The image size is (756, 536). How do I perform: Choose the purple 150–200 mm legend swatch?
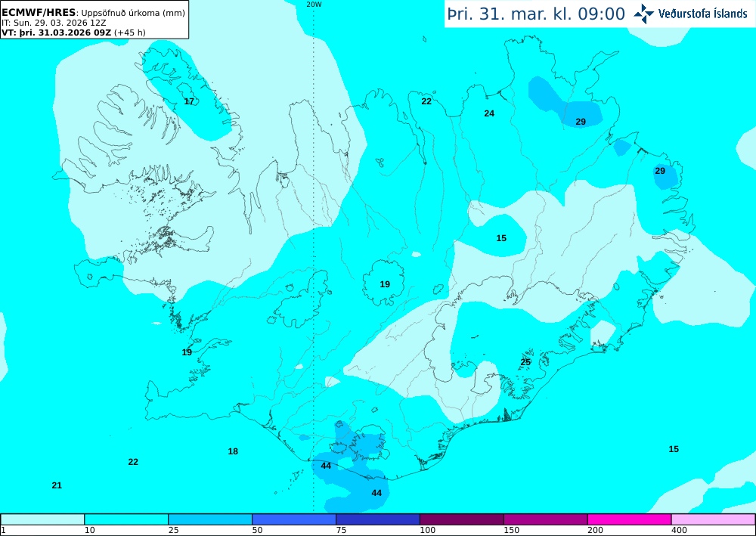tap(546, 519)
